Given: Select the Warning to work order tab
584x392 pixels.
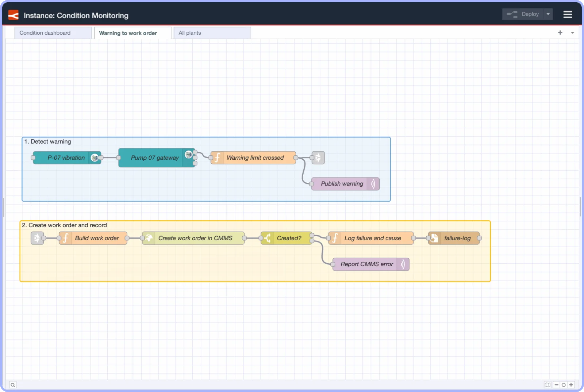Looking at the screenshot, I should click(133, 33).
